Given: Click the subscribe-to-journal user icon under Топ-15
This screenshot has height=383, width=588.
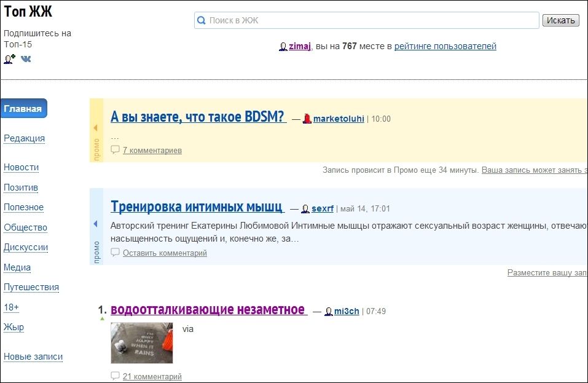Looking at the screenshot, I should [x=9, y=59].
